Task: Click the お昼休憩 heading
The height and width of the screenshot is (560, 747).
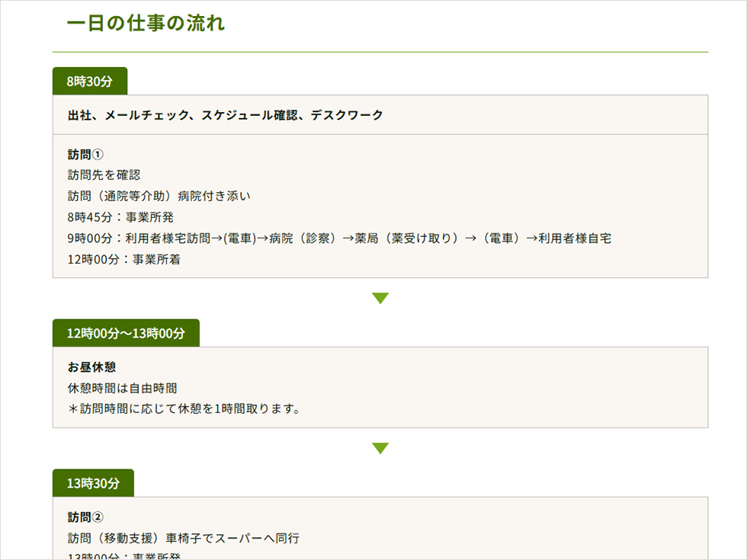Action: pyautogui.click(x=91, y=366)
